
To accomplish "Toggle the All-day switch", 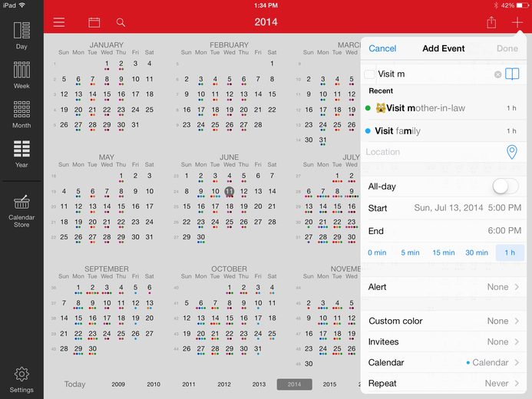I will (506, 186).
